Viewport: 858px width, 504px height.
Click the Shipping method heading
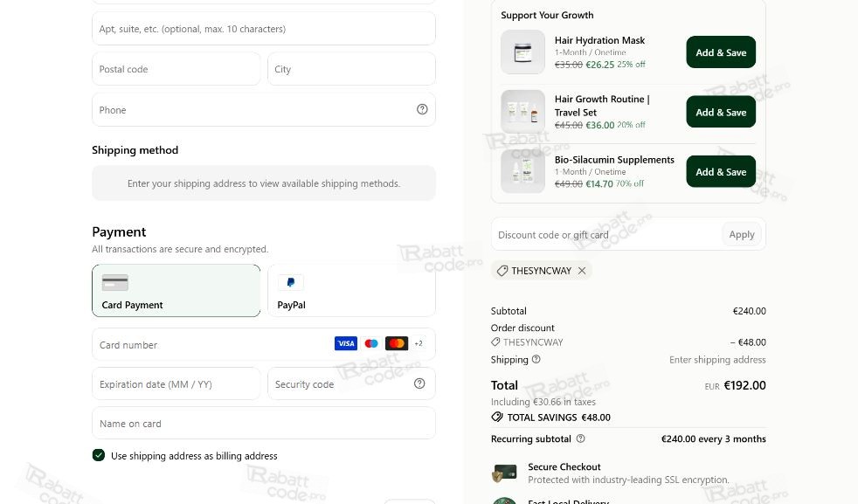point(135,150)
